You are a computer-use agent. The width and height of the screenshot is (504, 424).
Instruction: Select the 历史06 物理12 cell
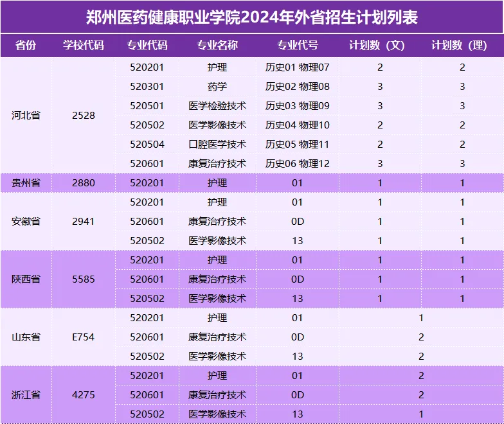click(297, 163)
